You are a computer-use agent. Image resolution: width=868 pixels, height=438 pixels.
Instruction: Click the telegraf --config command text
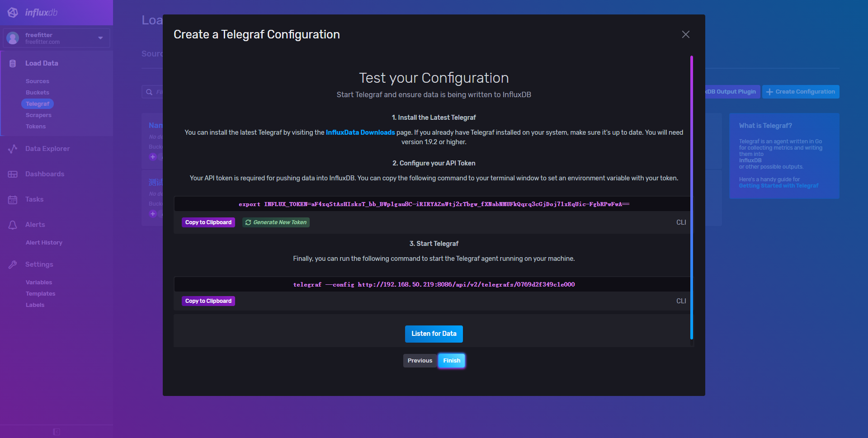pyautogui.click(x=434, y=285)
